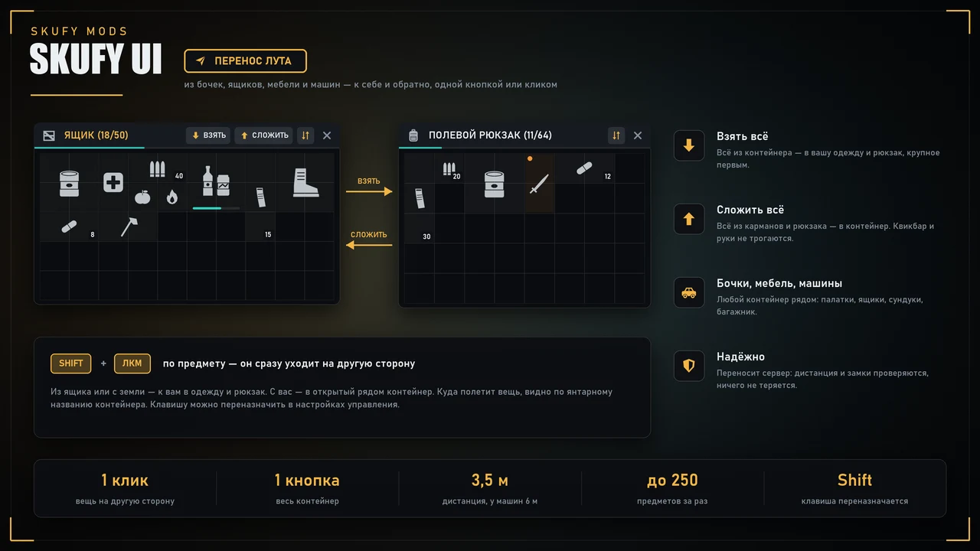The image size is (980, 551).
Task: Click the shield icon next to Надёжно
Action: (x=689, y=366)
